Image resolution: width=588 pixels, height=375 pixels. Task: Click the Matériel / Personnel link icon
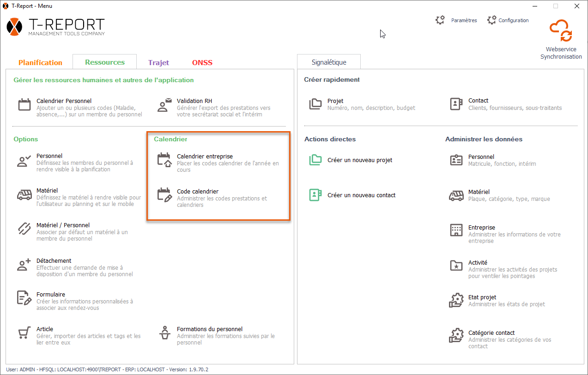(x=24, y=229)
